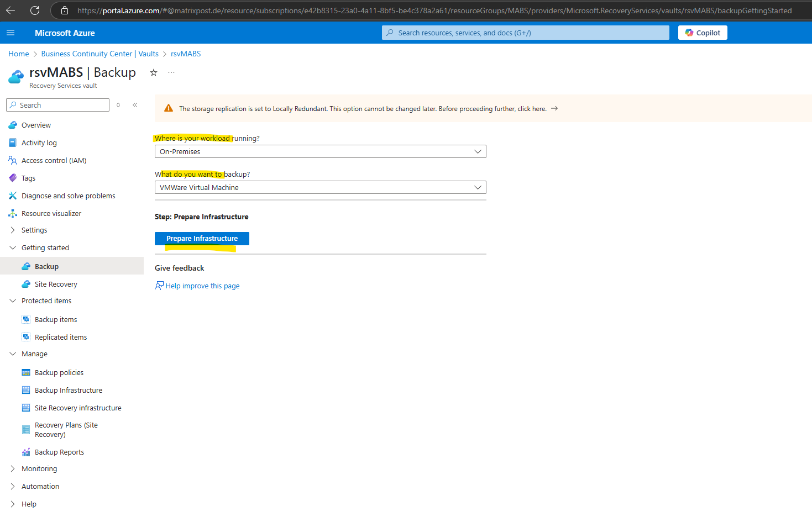
Task: Click the Backup Reports chart icon
Action: click(26, 452)
